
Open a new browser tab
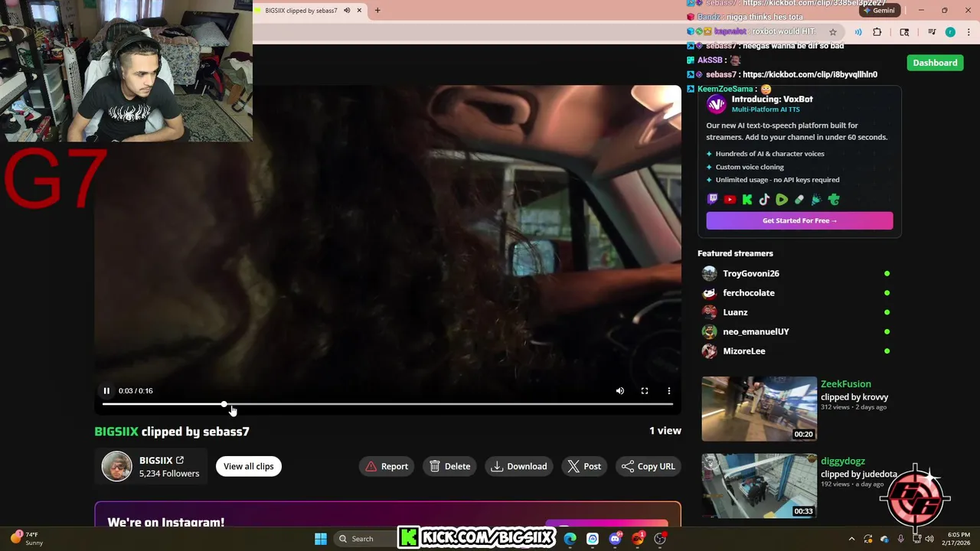[377, 11]
